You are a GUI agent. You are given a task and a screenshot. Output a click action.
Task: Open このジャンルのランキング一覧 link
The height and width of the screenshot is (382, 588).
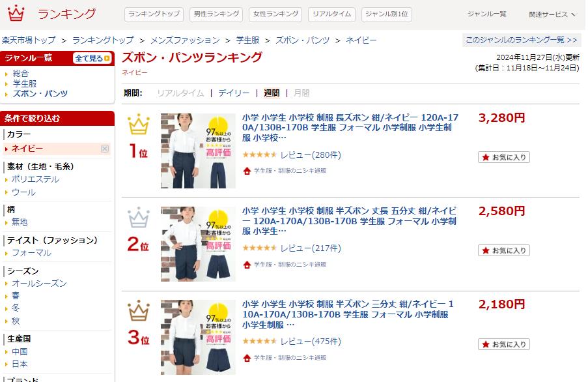(521, 40)
